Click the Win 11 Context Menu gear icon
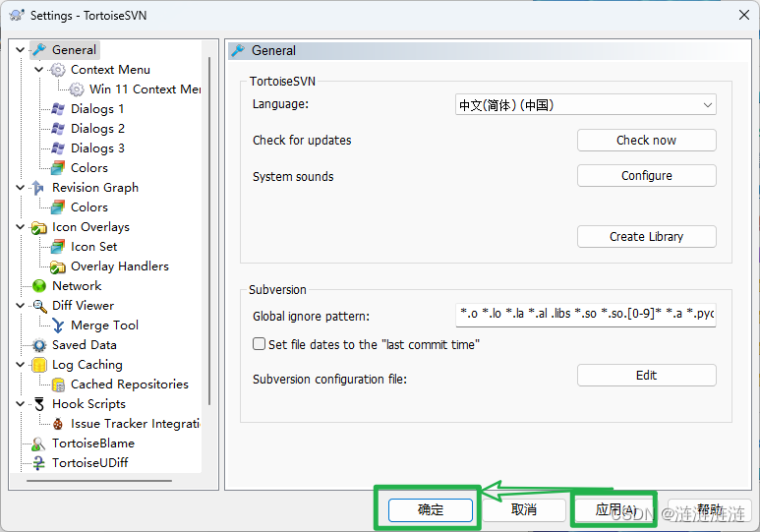 (77, 89)
